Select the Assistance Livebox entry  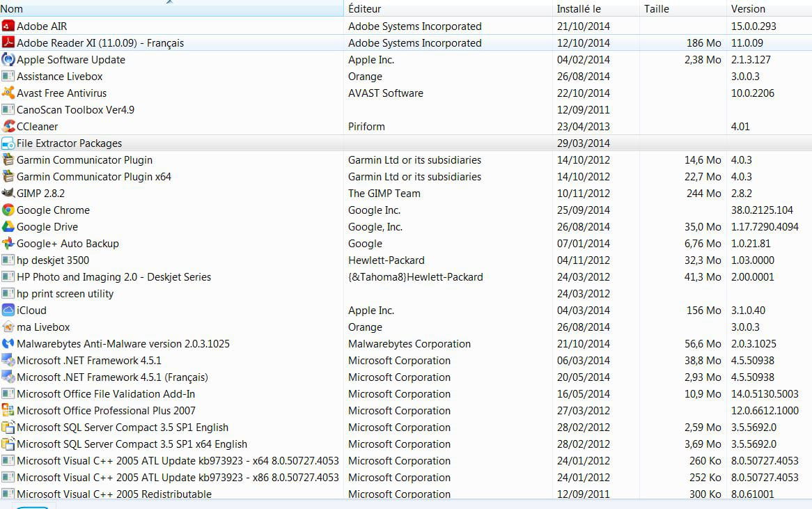point(60,76)
